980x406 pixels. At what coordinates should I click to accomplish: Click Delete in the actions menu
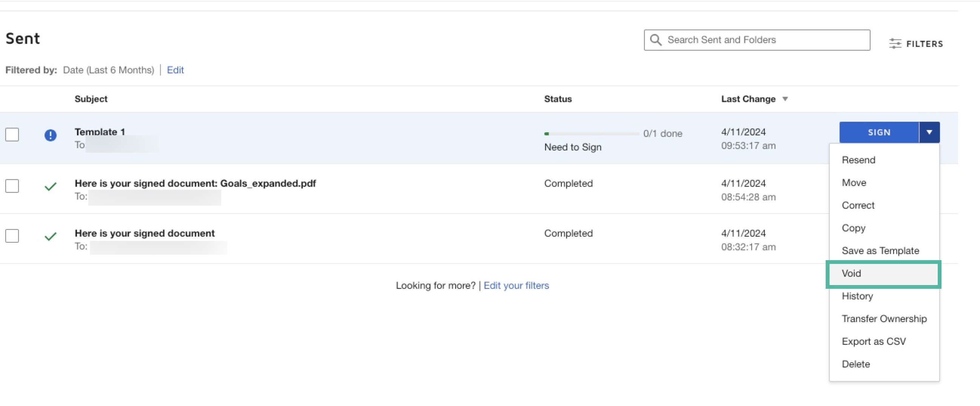pos(855,364)
